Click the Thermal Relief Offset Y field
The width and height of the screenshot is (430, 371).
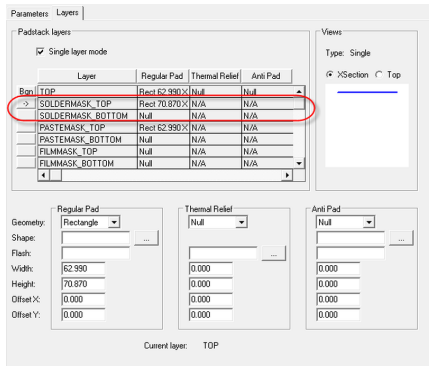click(211, 315)
